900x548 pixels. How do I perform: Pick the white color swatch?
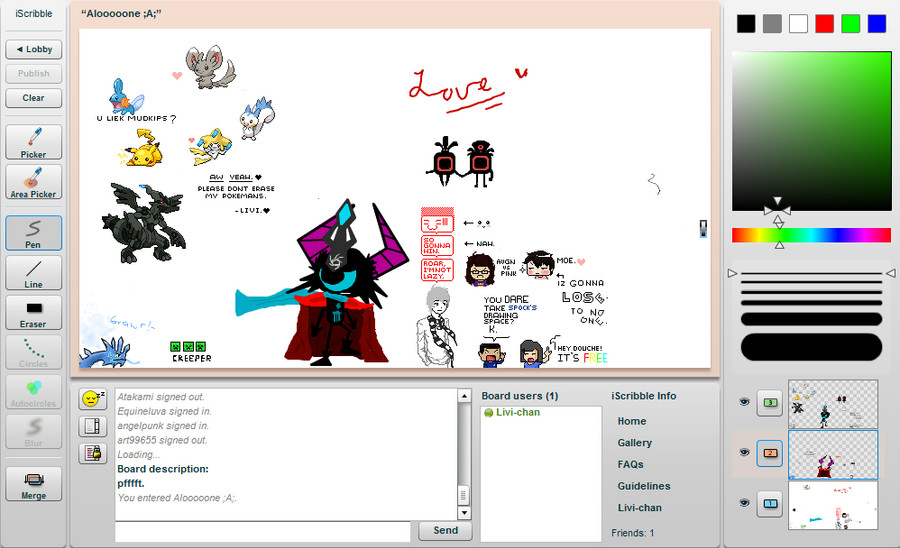798,24
